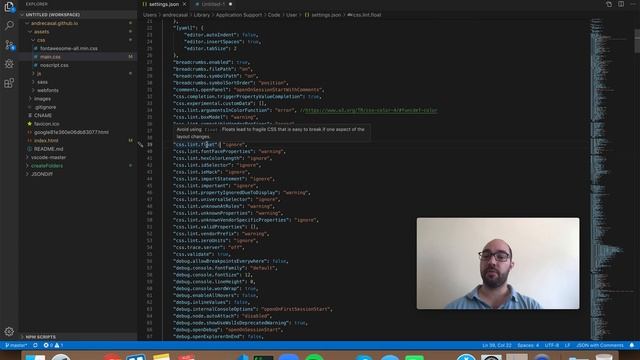
Task: Click the webcam video overlay
Action: [498, 263]
